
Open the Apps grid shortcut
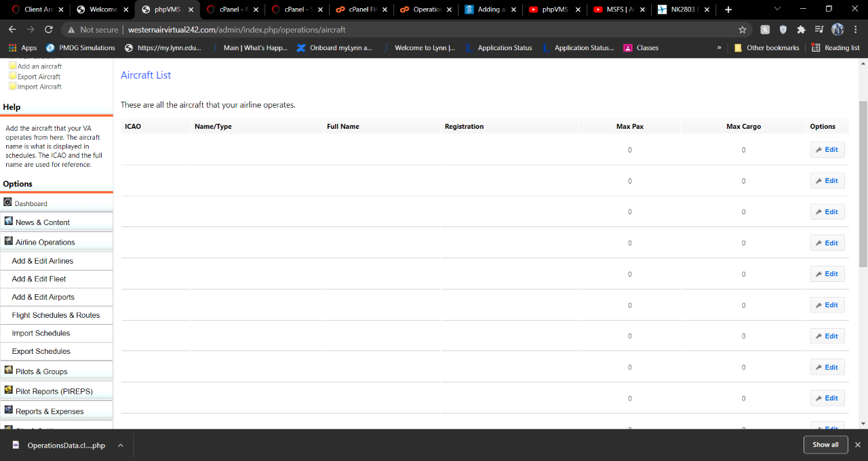22,48
